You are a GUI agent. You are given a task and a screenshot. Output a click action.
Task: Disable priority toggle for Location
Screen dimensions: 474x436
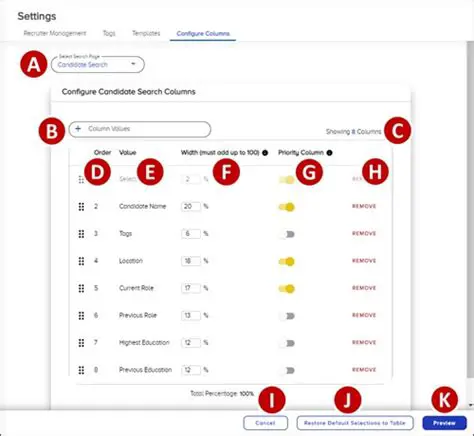click(x=287, y=261)
